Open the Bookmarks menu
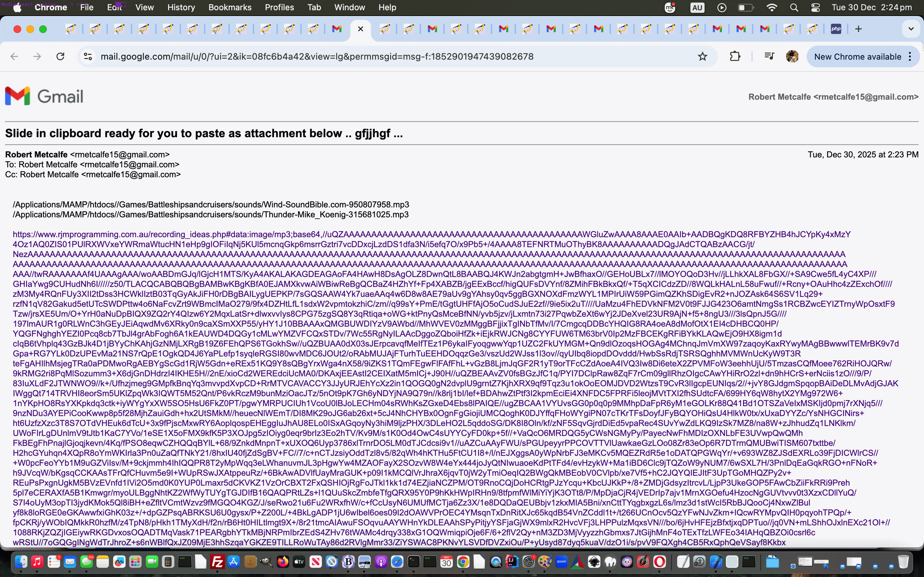Image resolution: width=924 pixels, height=577 pixels. [x=230, y=8]
